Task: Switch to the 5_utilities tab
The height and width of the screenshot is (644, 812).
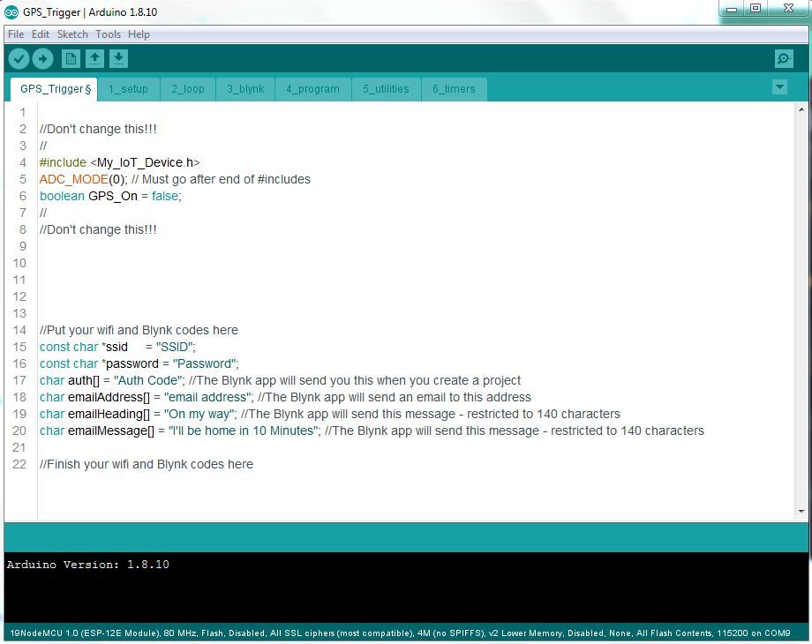Action: click(386, 89)
